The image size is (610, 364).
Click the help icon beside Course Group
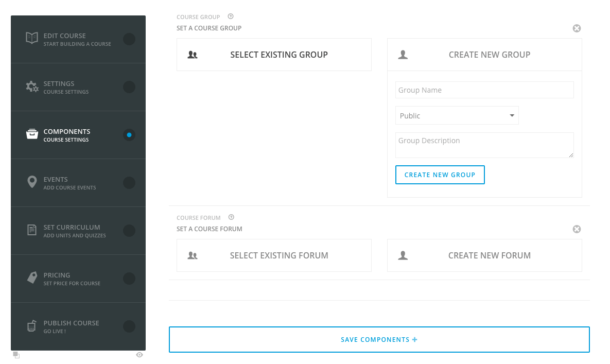231,16
